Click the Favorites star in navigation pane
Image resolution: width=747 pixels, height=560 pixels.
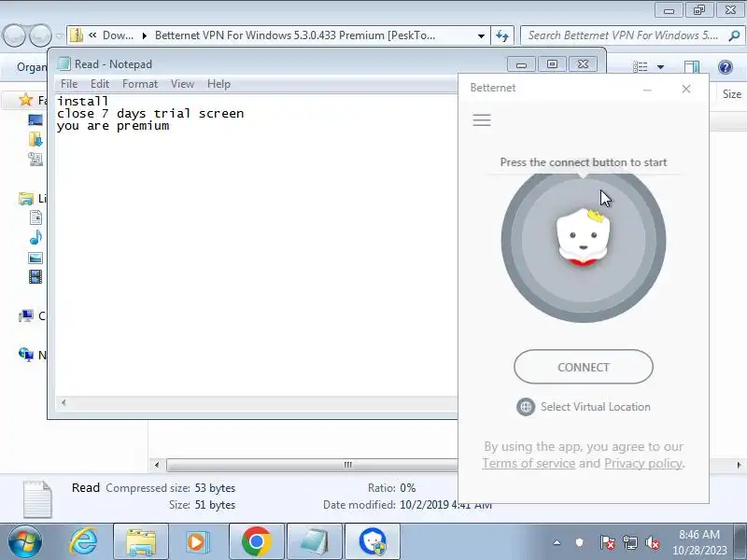(x=26, y=100)
